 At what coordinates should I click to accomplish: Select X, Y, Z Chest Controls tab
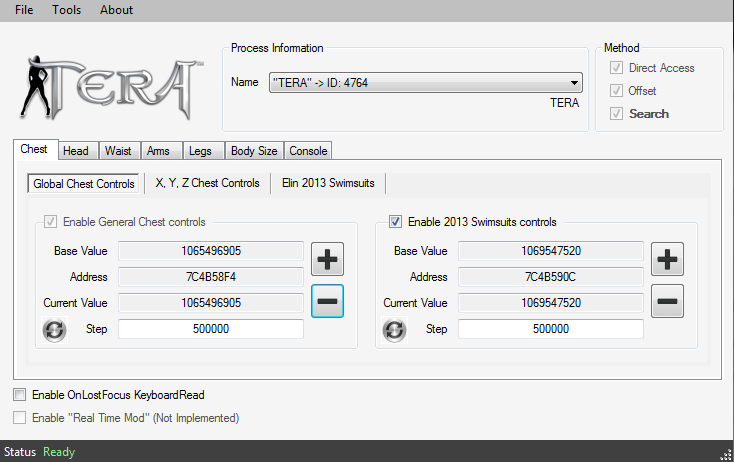207,183
